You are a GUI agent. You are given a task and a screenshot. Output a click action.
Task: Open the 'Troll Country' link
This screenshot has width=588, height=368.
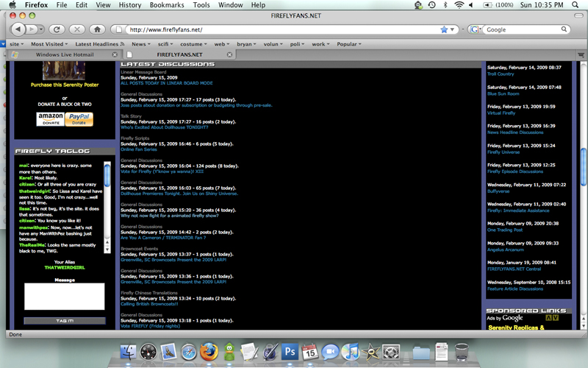pyautogui.click(x=501, y=74)
